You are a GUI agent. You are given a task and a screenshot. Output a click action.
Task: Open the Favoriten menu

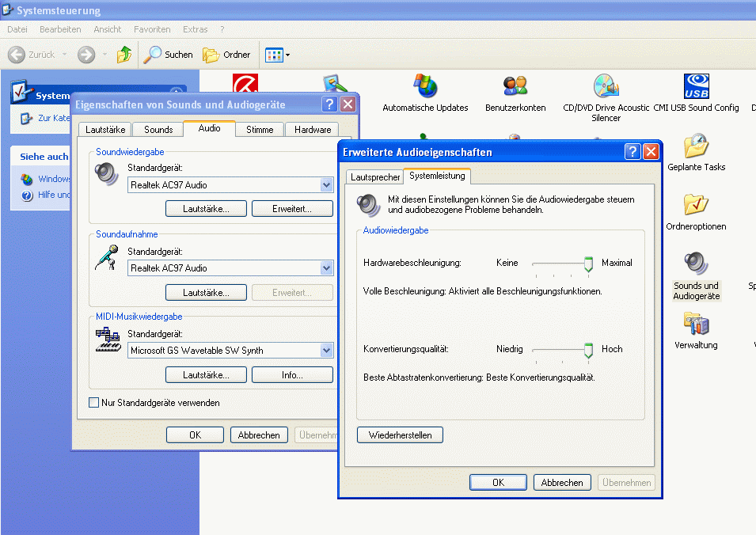tap(152, 29)
